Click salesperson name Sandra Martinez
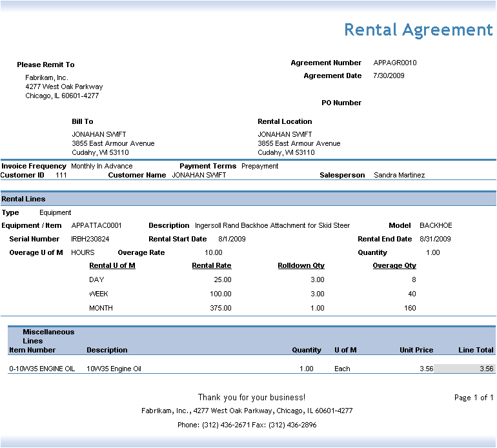Screen dimensions: 497x448 399,176
